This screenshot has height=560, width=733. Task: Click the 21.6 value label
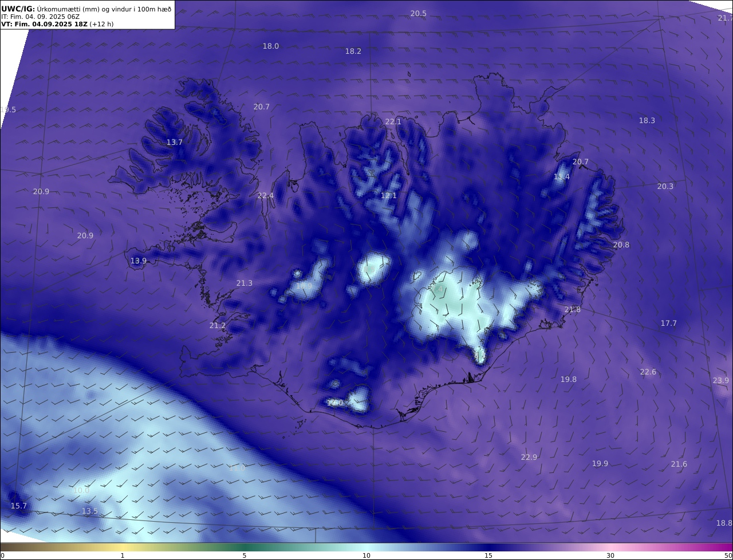coord(679,464)
